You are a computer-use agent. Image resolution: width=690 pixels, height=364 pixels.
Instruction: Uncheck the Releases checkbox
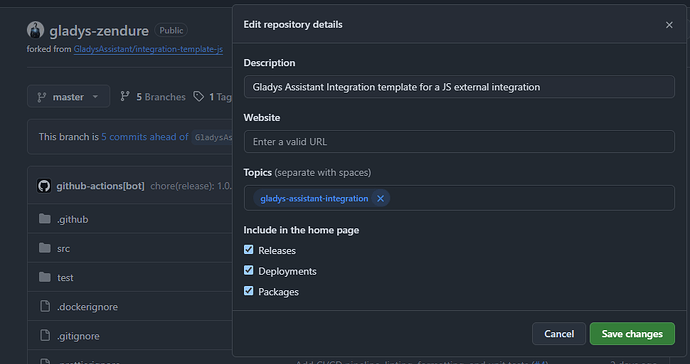point(249,250)
